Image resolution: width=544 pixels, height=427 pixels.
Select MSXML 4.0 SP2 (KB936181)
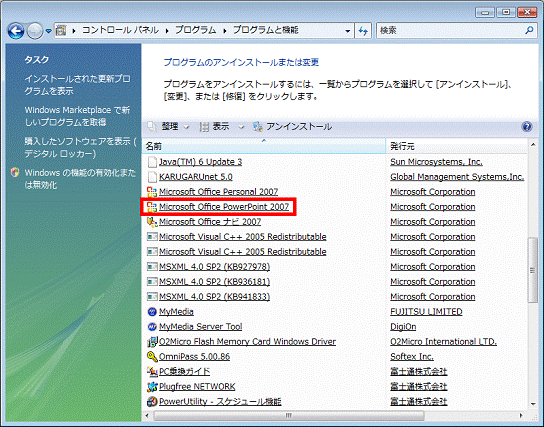[214, 282]
